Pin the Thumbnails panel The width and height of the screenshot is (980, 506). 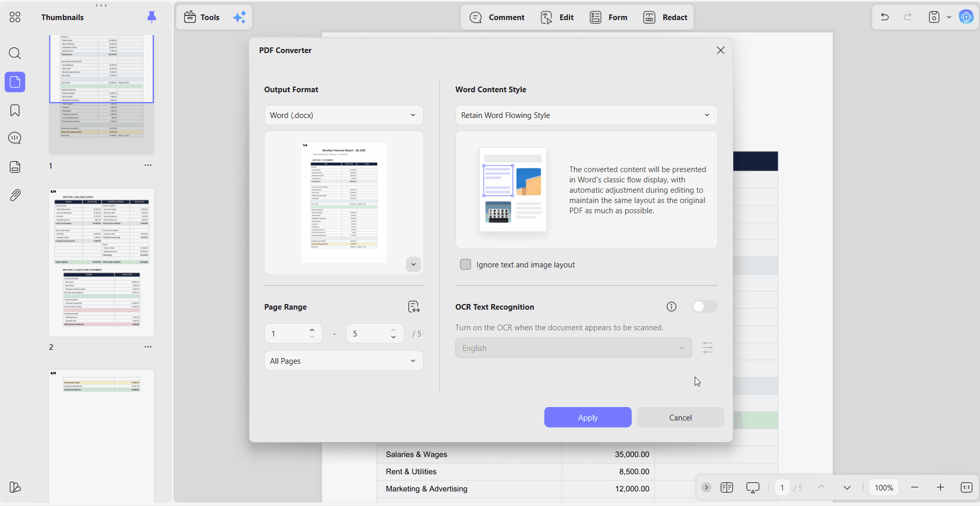coord(151,17)
